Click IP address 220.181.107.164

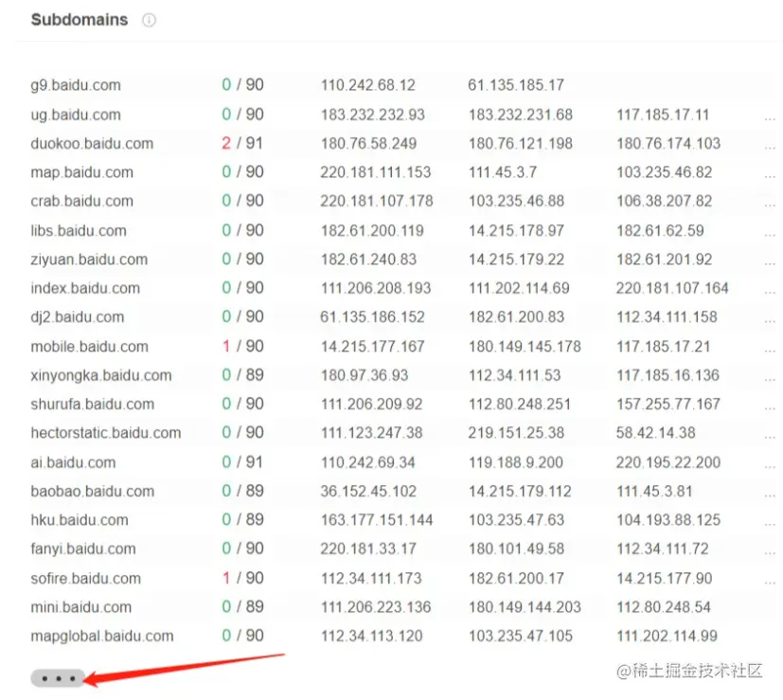[672, 288]
